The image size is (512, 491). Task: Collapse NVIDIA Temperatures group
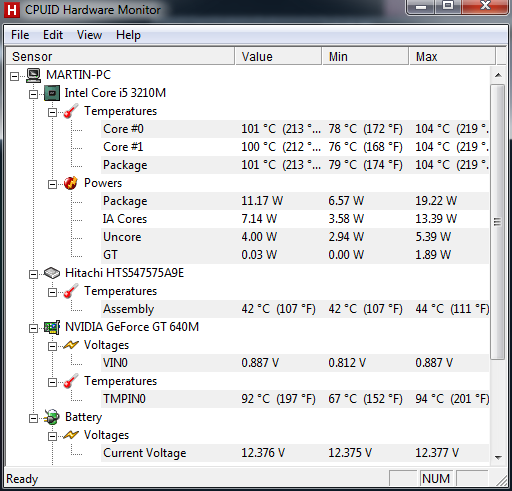[x=52, y=383]
